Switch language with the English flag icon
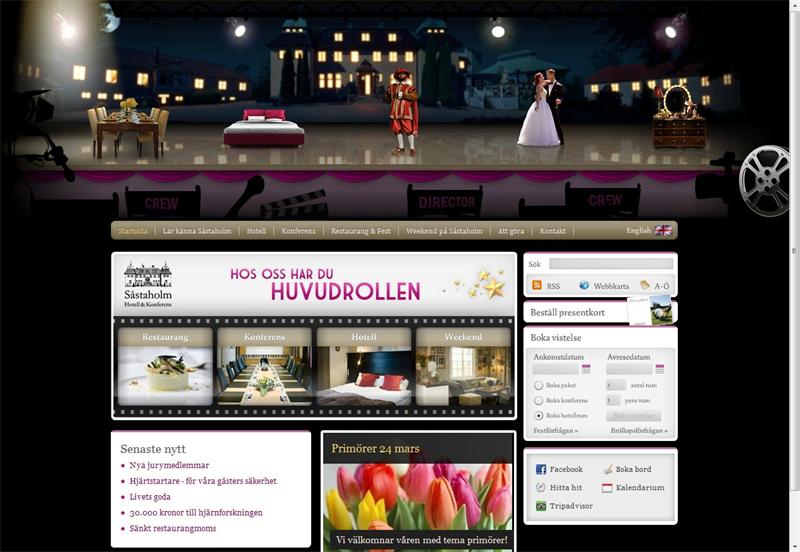The width and height of the screenshot is (800, 552). coord(663,231)
